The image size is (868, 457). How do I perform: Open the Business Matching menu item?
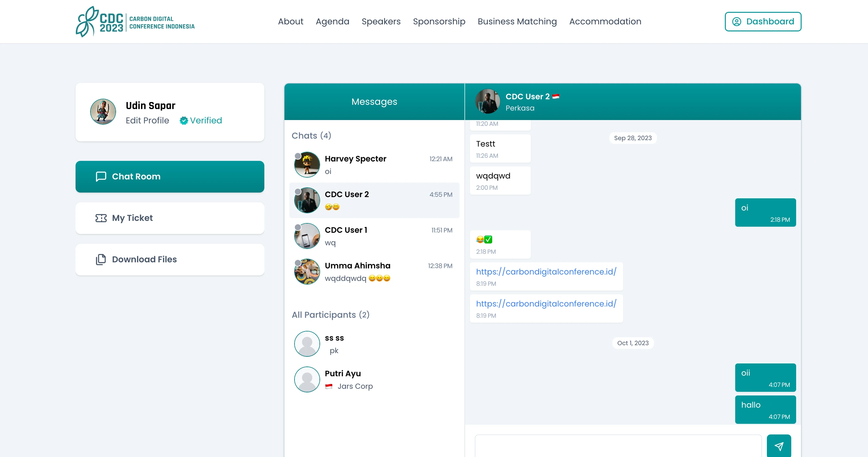[517, 22]
